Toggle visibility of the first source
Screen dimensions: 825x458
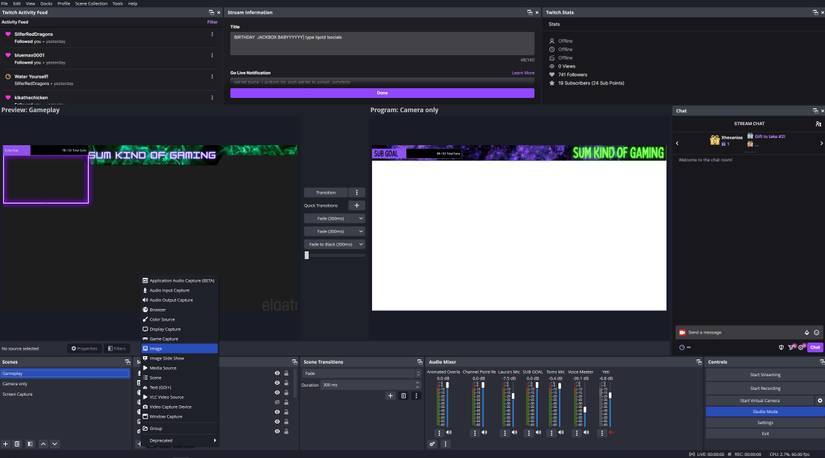coord(277,373)
